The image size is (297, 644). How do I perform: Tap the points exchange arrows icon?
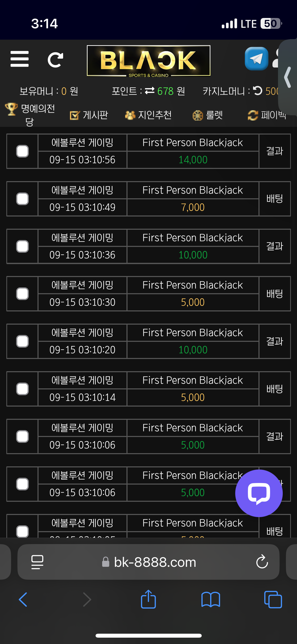(x=150, y=91)
